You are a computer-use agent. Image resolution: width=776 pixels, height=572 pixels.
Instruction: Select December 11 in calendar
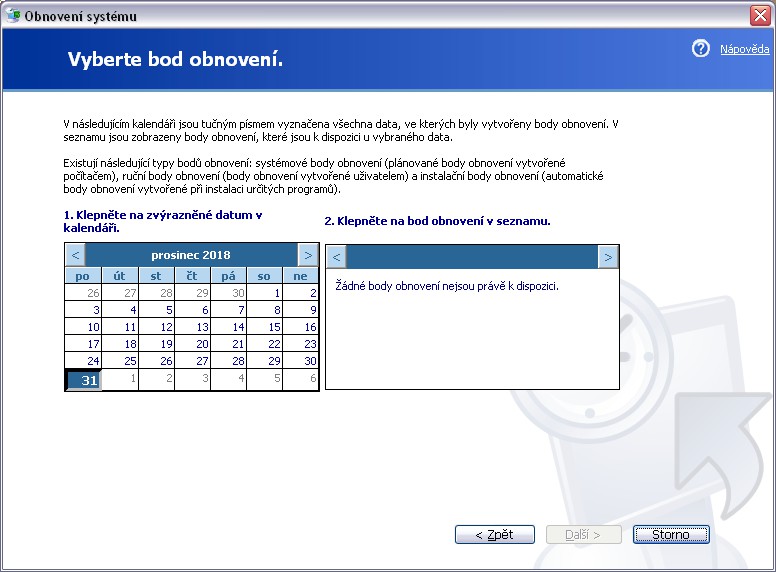120,327
